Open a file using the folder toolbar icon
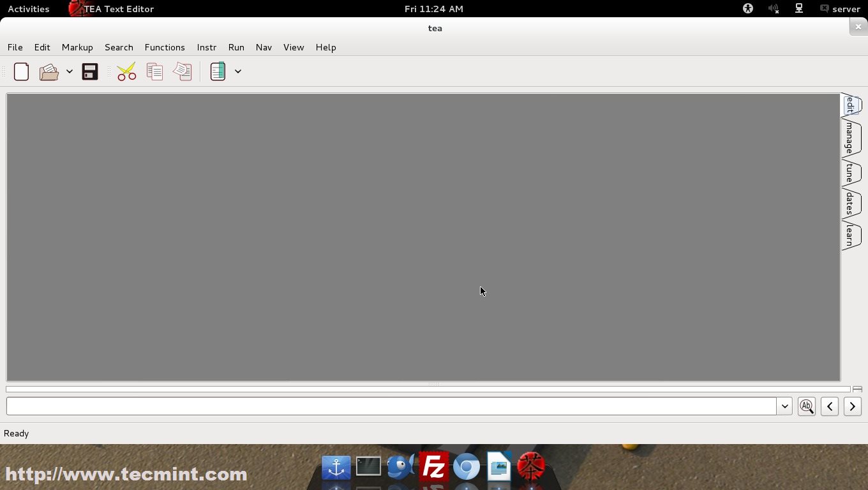 pos(49,71)
